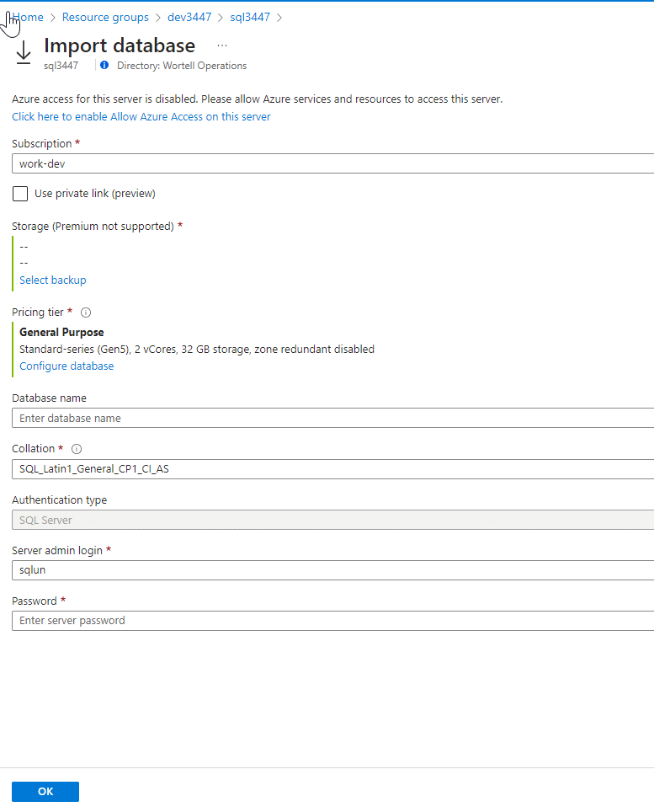Click the link to enable Allow Azure Access
Image resolution: width=654 pixels, height=812 pixels.
[140, 116]
